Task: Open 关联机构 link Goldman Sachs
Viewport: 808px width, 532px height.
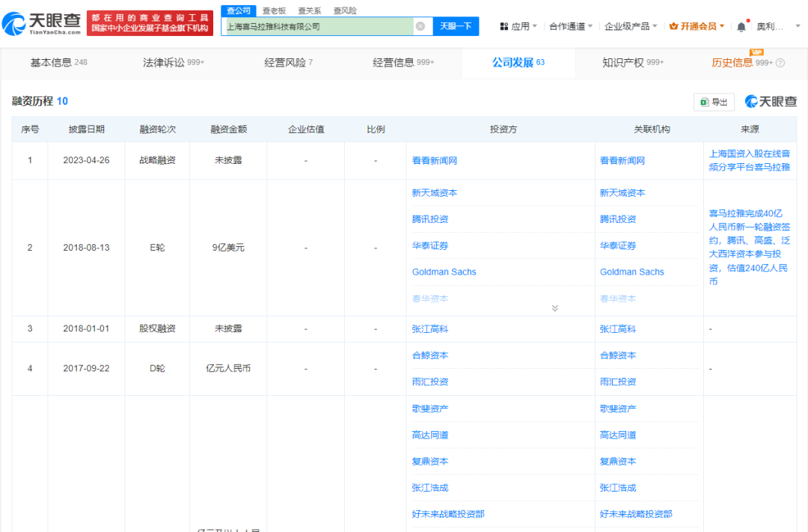Action: 632,272
